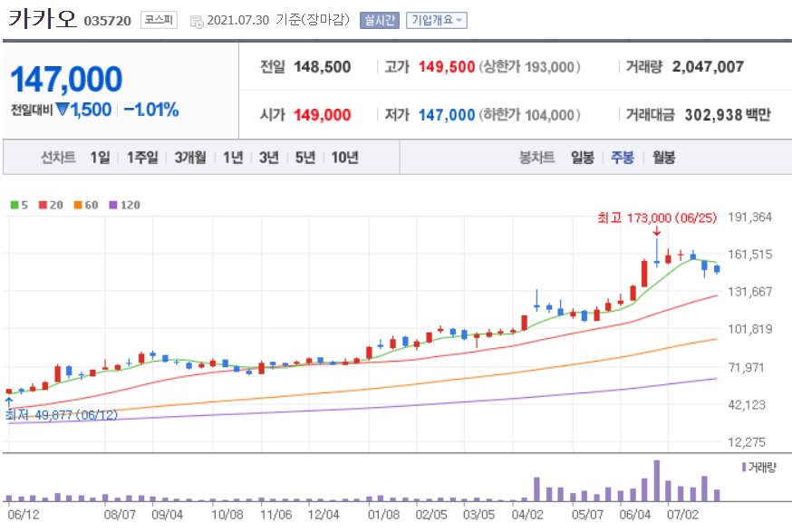Screen dimensions: 792x532
Task: Click the -1.01% change rate
Action: pyautogui.click(x=151, y=110)
